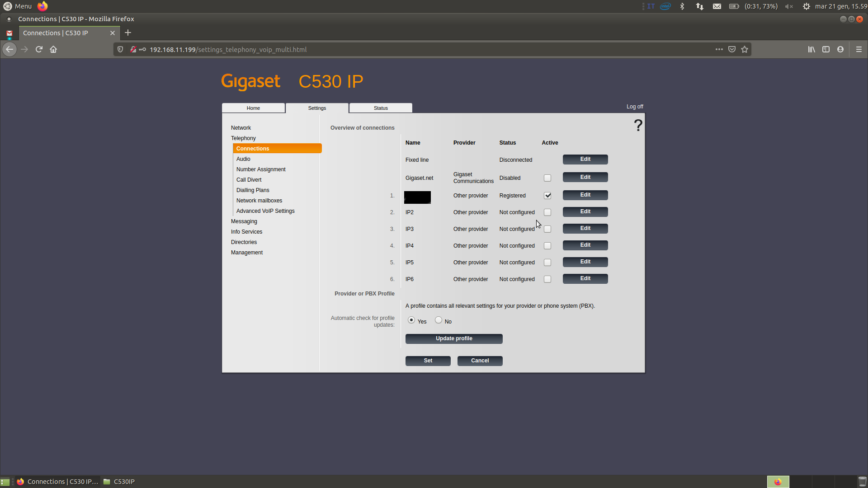
Task: Open the Info Services section
Action: point(246,232)
